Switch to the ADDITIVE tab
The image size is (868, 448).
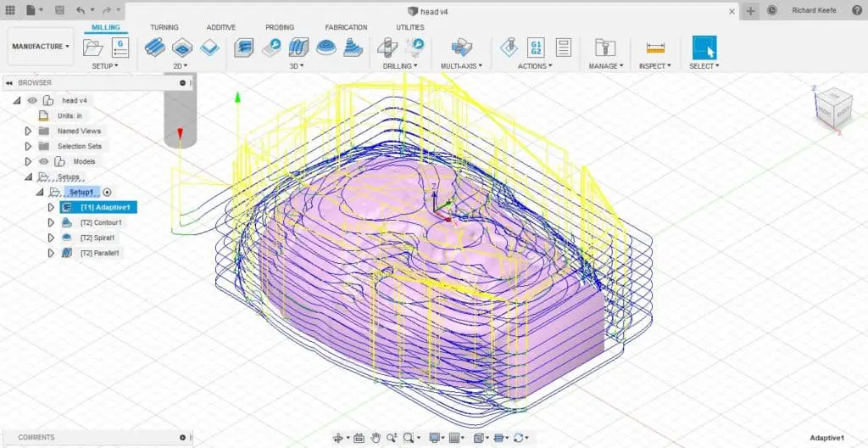coord(221,27)
